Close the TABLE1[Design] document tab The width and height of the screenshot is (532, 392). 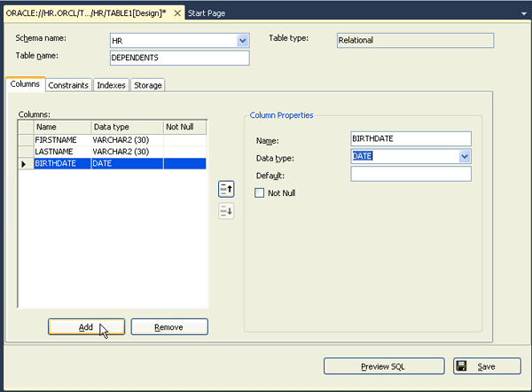pos(176,13)
